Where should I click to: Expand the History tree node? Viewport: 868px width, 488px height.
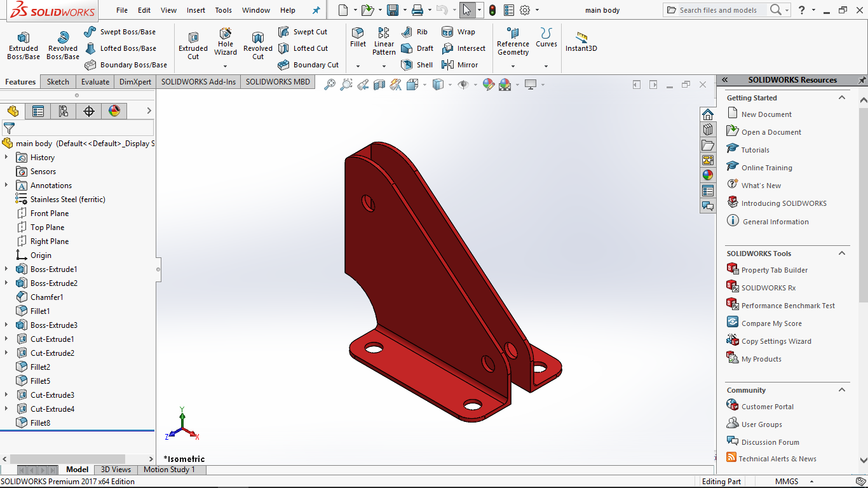pyautogui.click(x=6, y=157)
